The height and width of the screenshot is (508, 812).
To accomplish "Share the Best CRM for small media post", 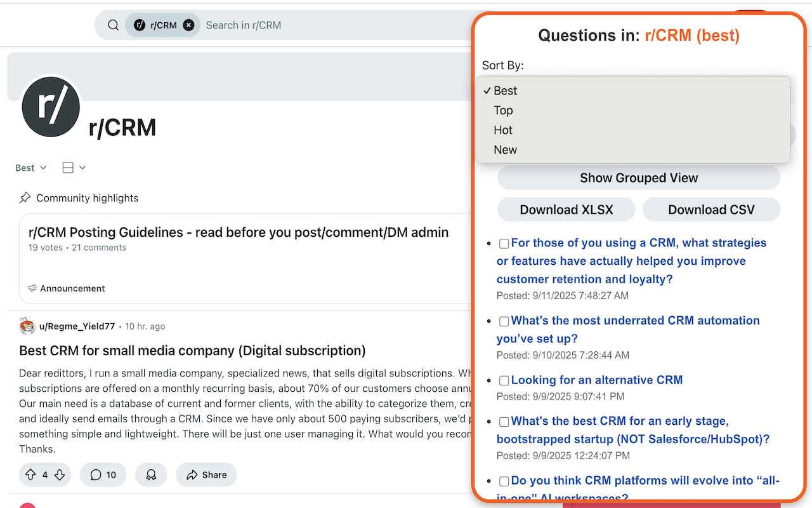I will pos(206,475).
